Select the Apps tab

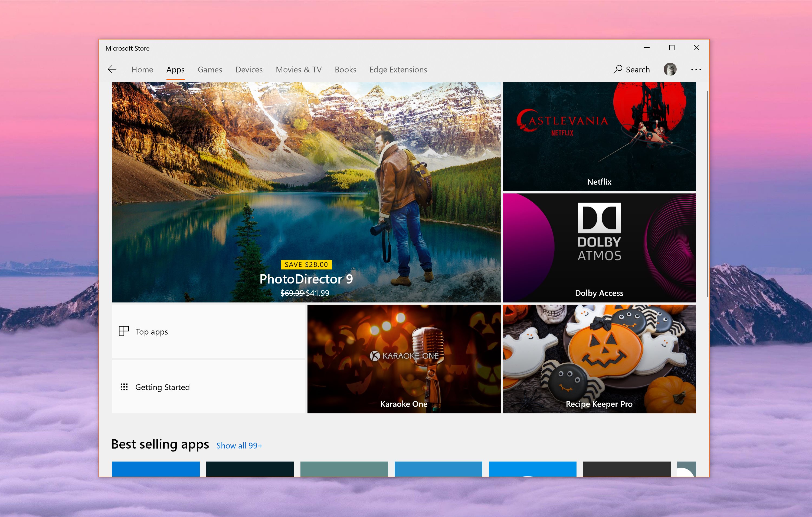(x=175, y=70)
